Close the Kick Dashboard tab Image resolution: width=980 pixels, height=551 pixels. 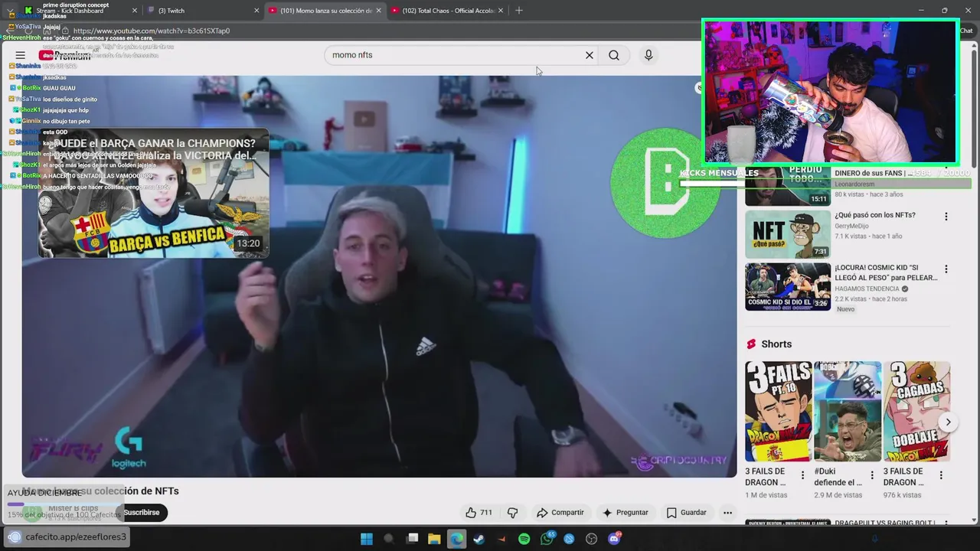point(135,11)
